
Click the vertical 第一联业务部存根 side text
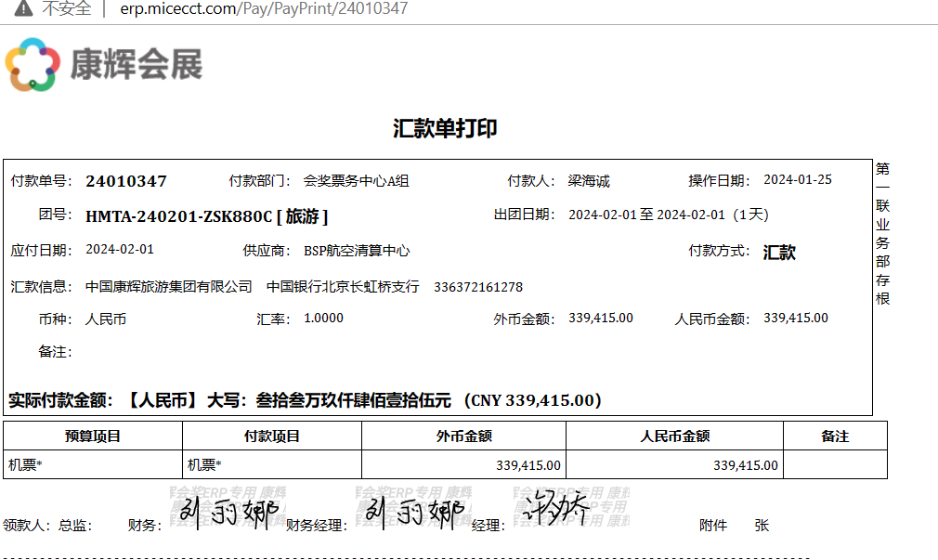pos(882,233)
